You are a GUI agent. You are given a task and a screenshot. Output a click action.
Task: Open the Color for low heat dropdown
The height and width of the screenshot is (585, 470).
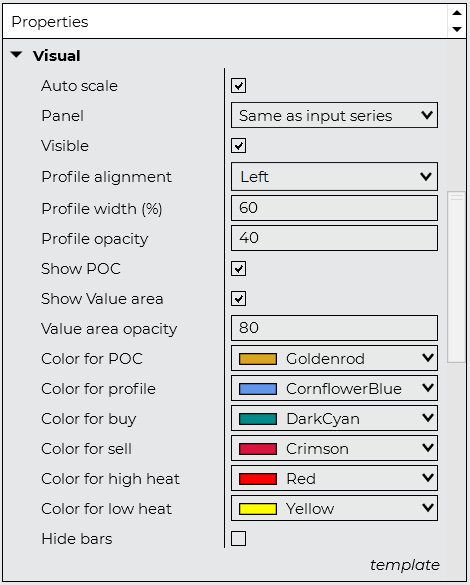[x=334, y=508]
